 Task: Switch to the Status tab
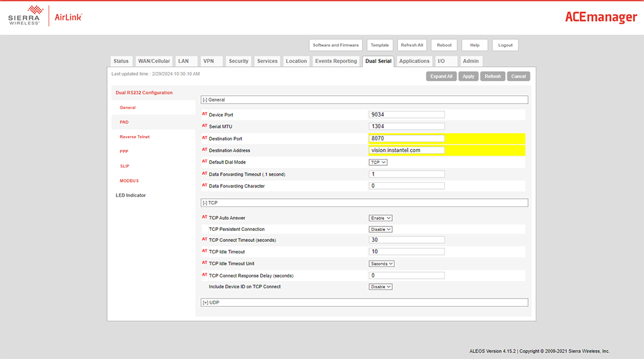pyautogui.click(x=121, y=61)
